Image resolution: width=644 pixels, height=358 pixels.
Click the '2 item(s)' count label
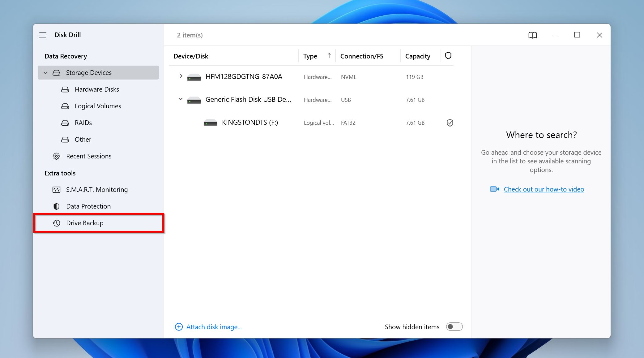coord(190,35)
